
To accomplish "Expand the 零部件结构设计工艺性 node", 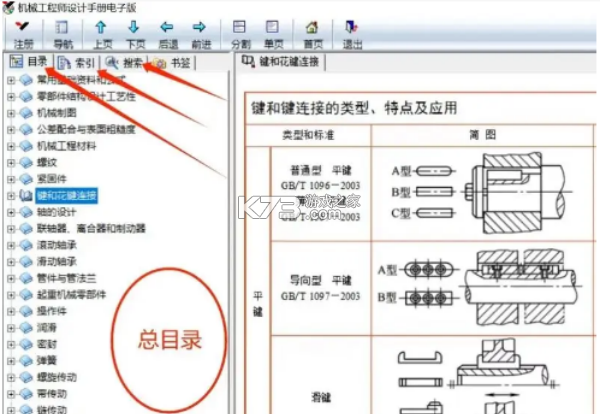I will click(11, 96).
